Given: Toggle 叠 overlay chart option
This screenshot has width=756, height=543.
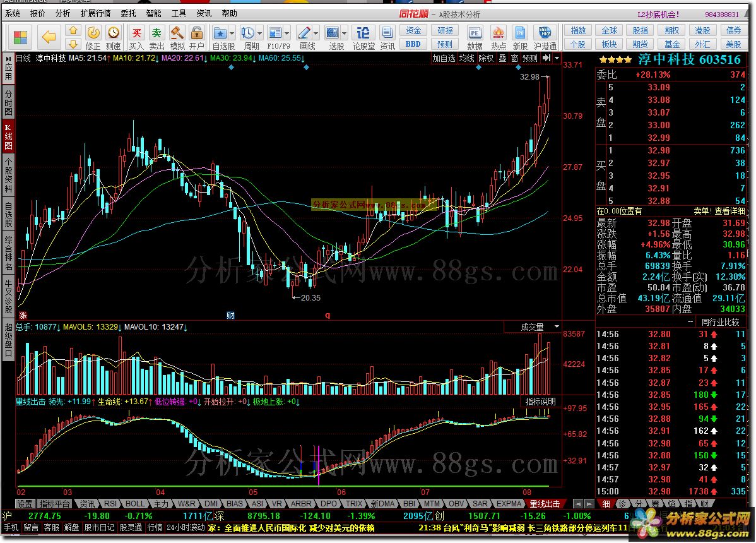Looking at the screenshot, I should click(502, 58).
